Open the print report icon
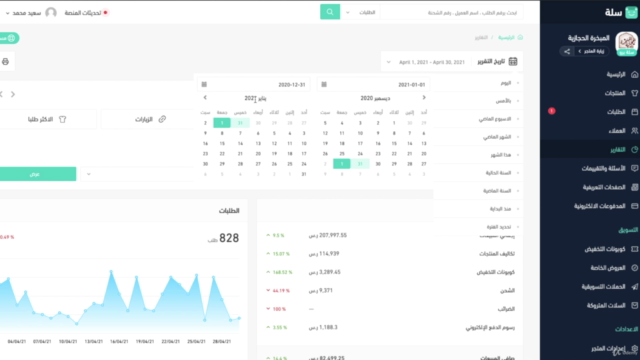The image size is (640, 360). tap(5, 62)
